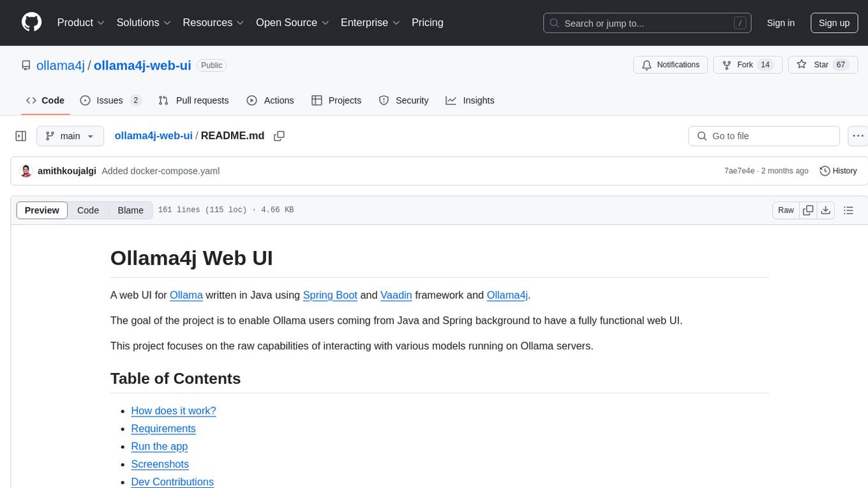Switch to the Blame view
Screen dimensions: 868x488
[130, 210]
